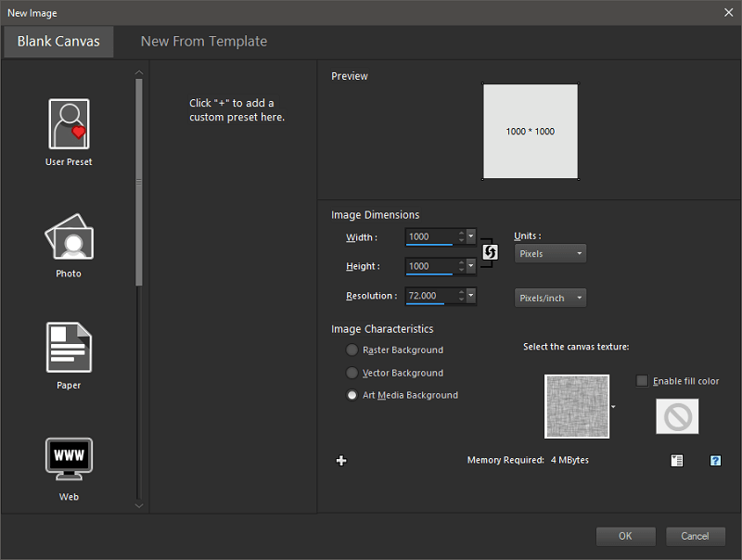
Task: Choose the Photo preset category
Action: click(x=69, y=236)
